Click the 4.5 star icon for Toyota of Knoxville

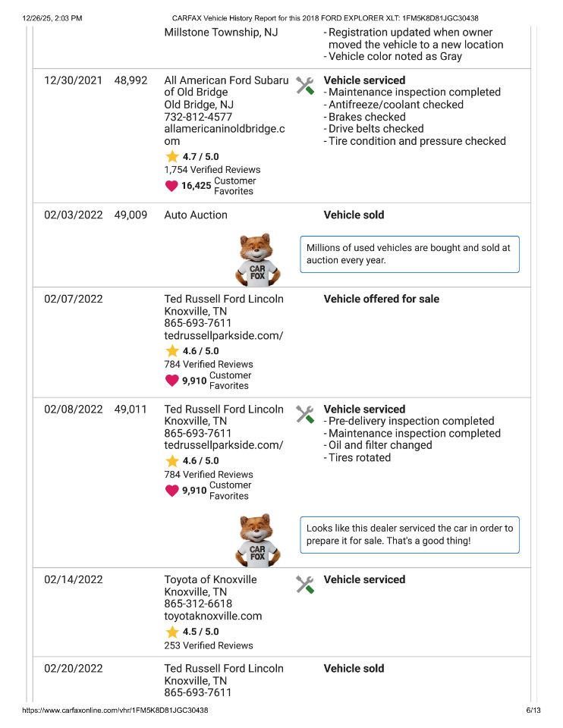tap(172, 632)
